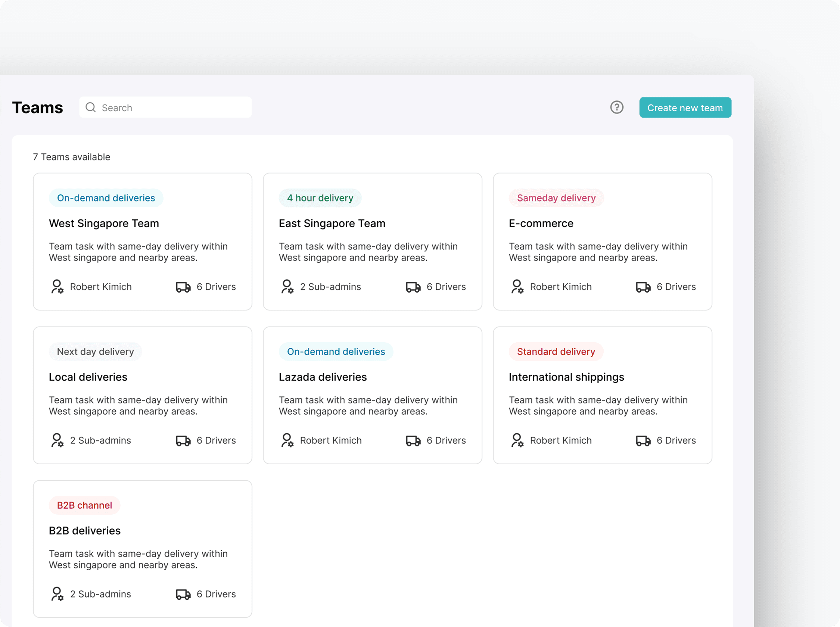Click the search magnifier icon
840x627 pixels.
coord(90,107)
